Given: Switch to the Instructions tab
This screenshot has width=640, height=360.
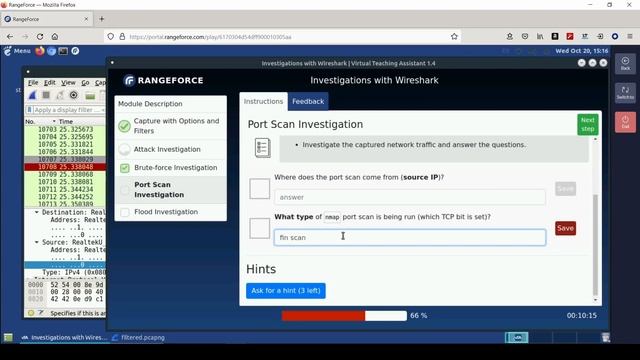Looking at the screenshot, I should (263, 101).
